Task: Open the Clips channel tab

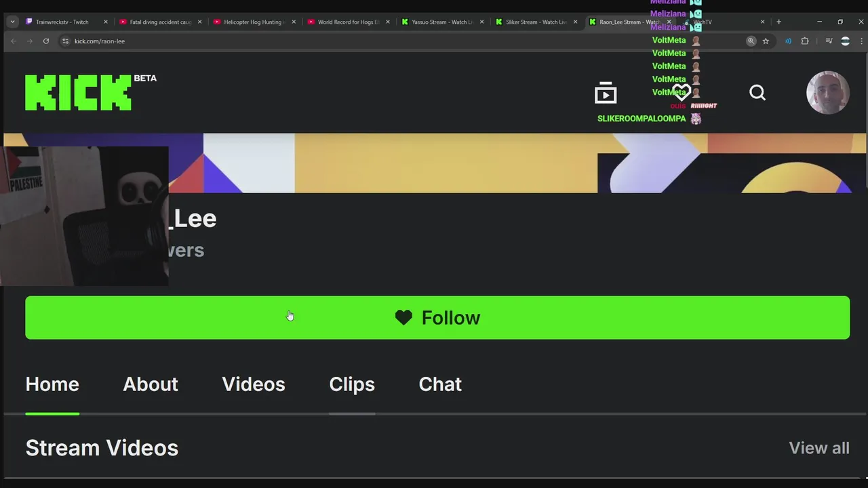Action: (x=352, y=384)
